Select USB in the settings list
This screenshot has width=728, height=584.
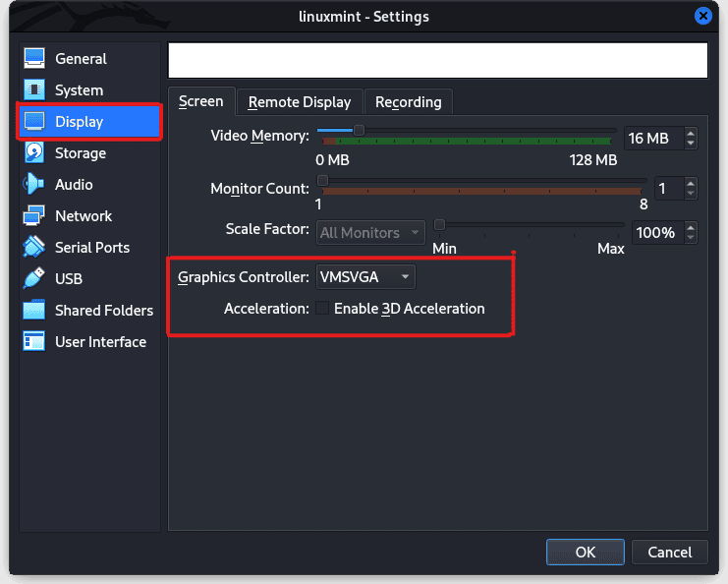point(90,279)
